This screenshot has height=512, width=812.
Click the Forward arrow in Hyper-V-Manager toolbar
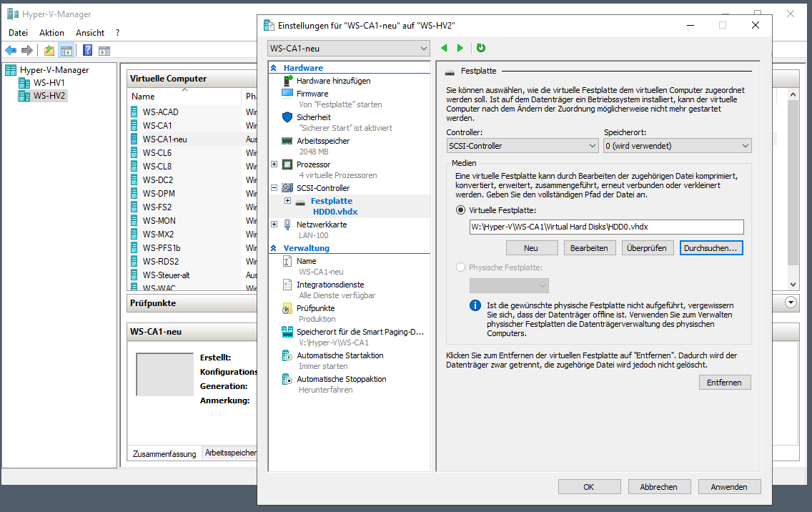(x=27, y=50)
